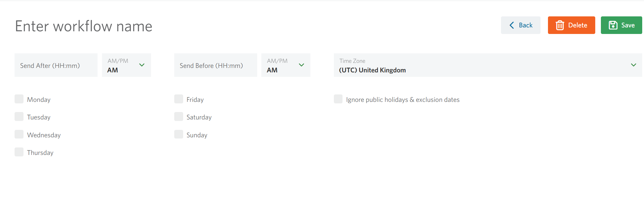Click the left chevron icon on Back
This screenshot has height=199, width=644.
(x=512, y=25)
